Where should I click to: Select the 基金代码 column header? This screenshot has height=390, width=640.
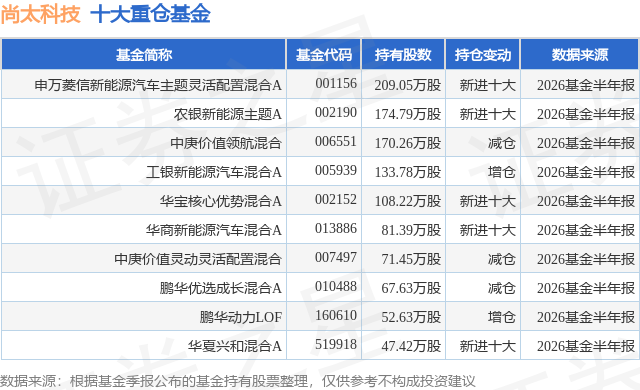(324, 55)
